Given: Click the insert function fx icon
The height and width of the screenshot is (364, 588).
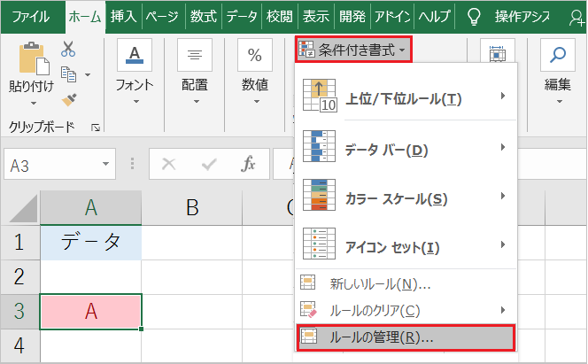Looking at the screenshot, I should pos(248,164).
